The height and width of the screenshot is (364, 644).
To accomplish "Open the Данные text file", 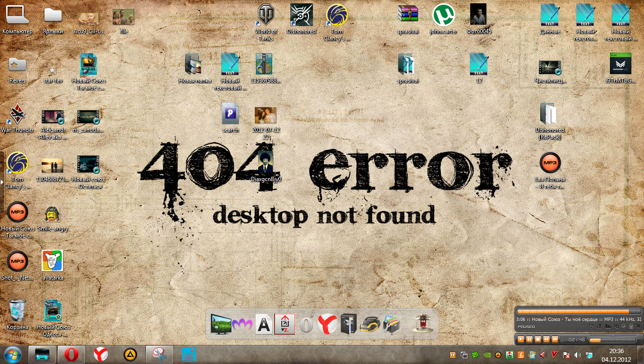I will click(550, 19).
